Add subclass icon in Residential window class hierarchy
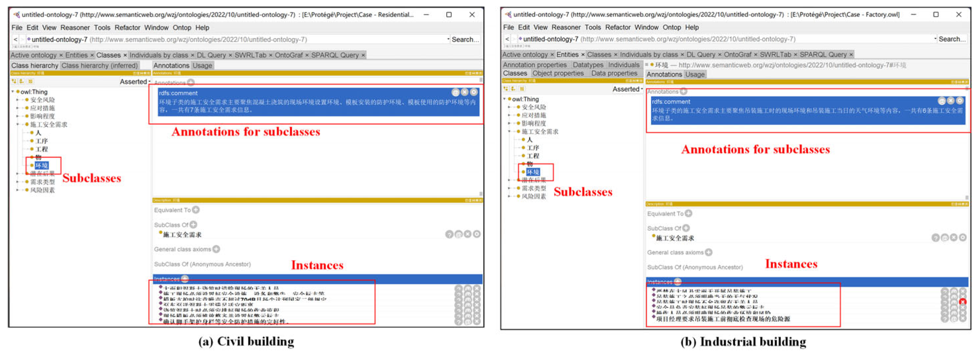 tap(15, 81)
